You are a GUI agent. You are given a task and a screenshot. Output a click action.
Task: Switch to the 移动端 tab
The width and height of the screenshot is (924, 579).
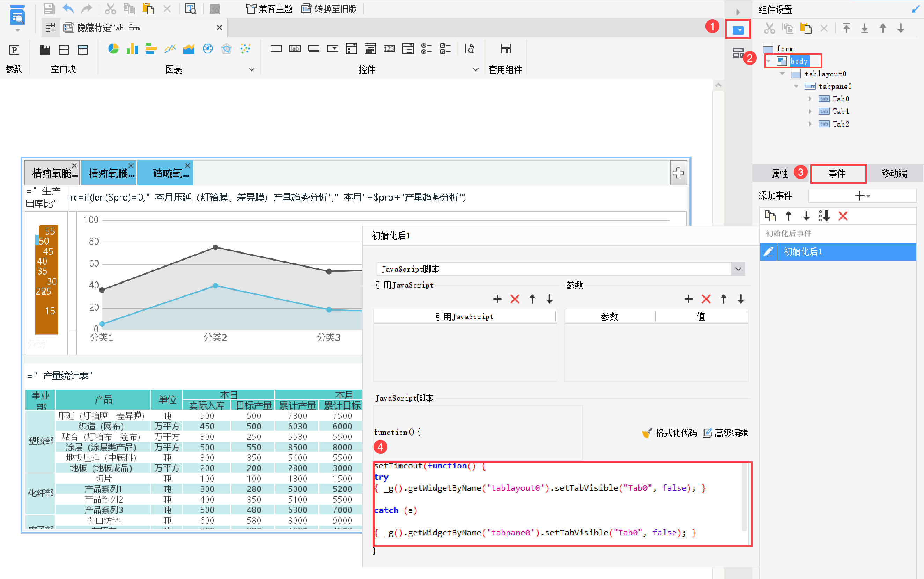(x=894, y=173)
